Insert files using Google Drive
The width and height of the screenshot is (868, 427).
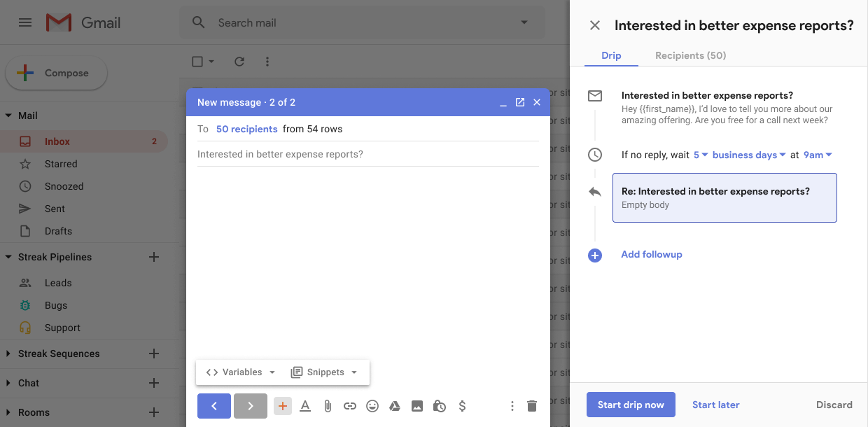[x=395, y=406]
